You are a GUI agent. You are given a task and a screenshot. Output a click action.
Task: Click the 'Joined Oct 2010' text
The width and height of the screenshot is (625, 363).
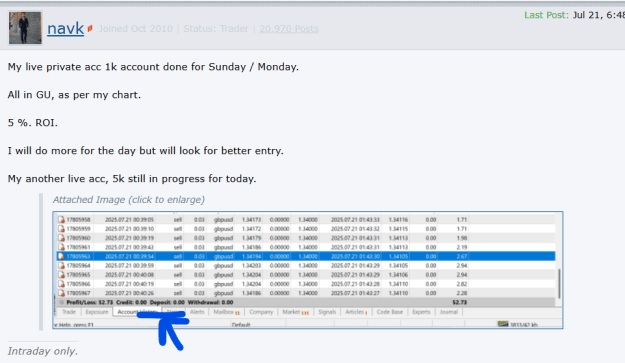click(136, 29)
